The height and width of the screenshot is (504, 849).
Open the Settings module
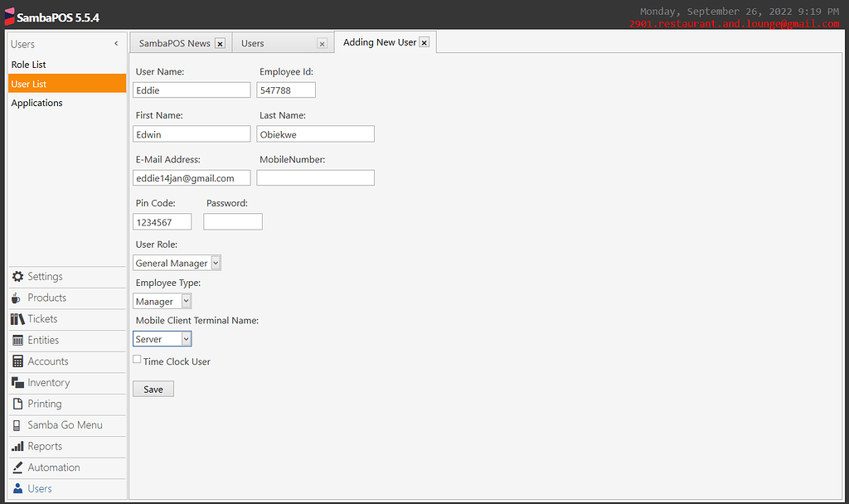click(x=46, y=276)
